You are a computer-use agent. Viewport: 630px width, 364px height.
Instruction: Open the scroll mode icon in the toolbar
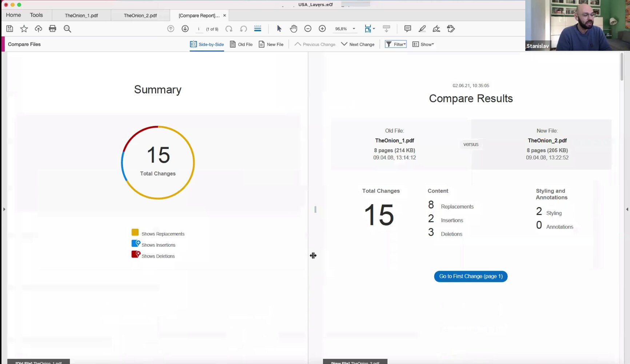[387, 29]
